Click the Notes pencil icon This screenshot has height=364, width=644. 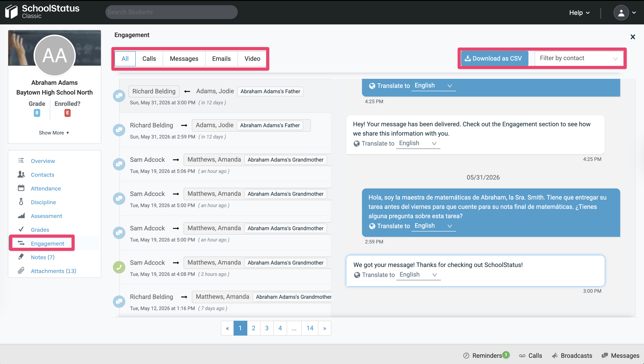pyautogui.click(x=21, y=257)
